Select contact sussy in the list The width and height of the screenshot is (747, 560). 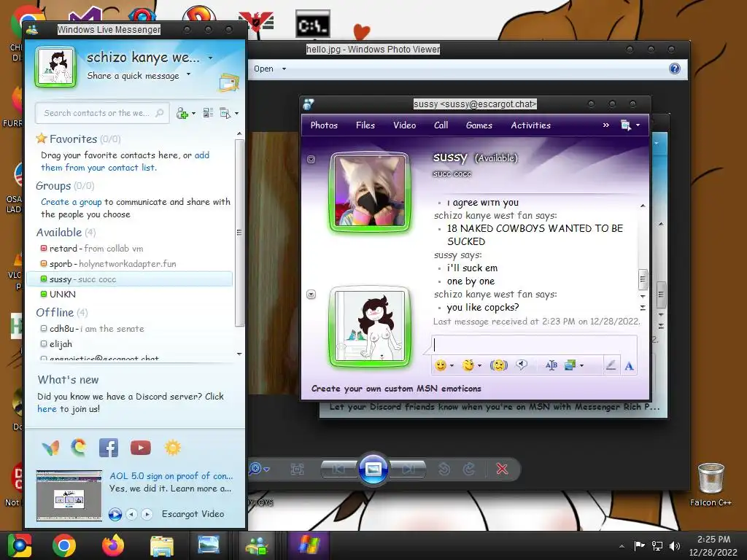[x=130, y=279]
